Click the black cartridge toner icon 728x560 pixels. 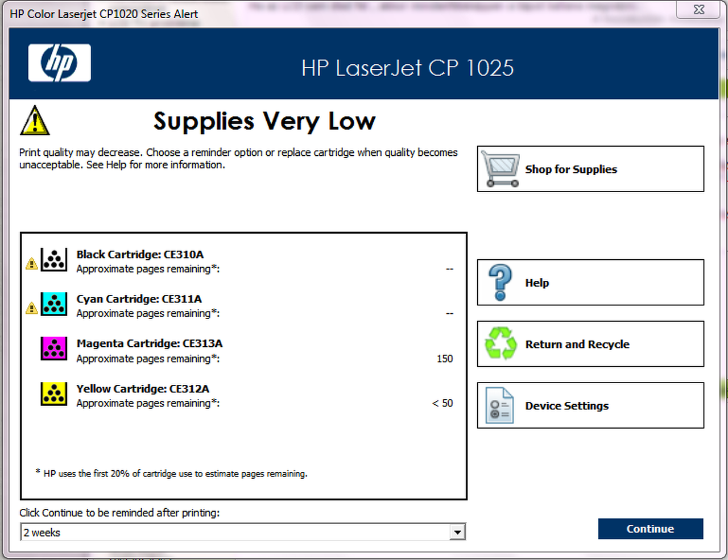coord(54,259)
